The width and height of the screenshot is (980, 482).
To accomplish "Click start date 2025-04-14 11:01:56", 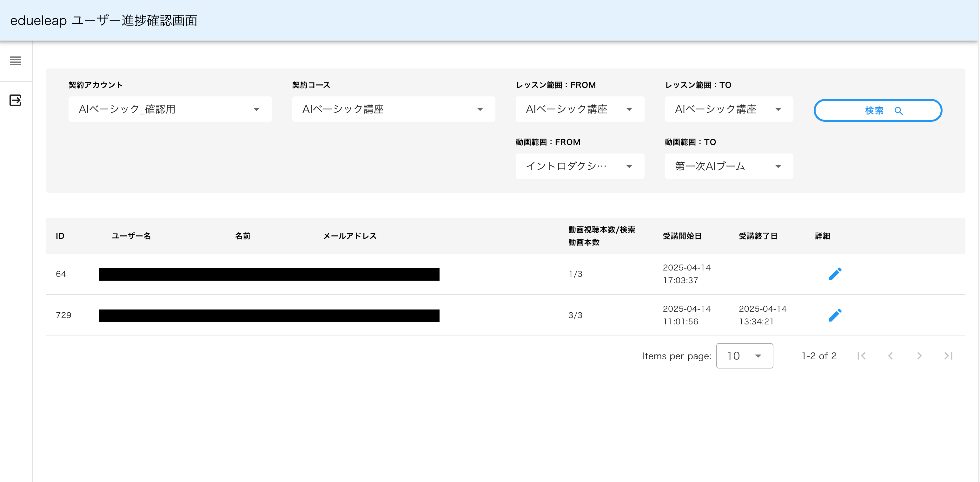I will (687, 315).
